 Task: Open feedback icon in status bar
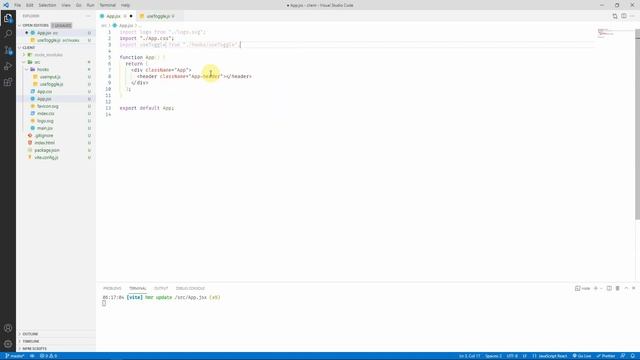[x=623, y=356]
